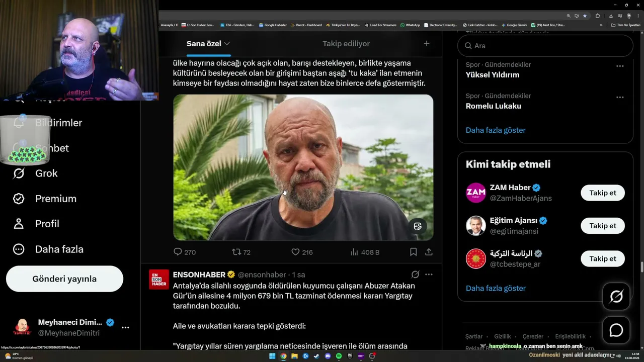Open Grok from the left sidebar
Screen dimensions: 644x362
click(x=35, y=173)
